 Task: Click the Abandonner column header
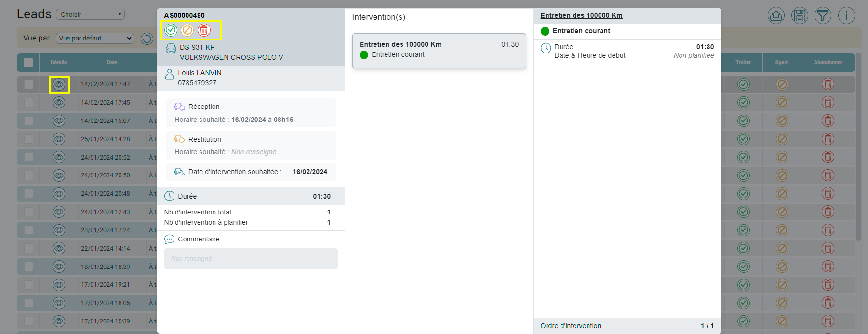pos(828,63)
